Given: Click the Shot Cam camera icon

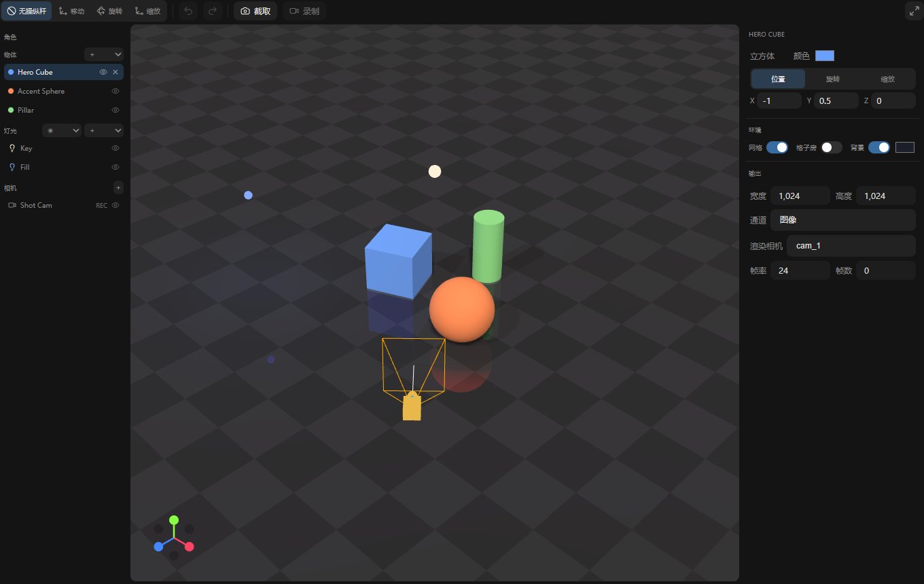Looking at the screenshot, I should click(12, 205).
